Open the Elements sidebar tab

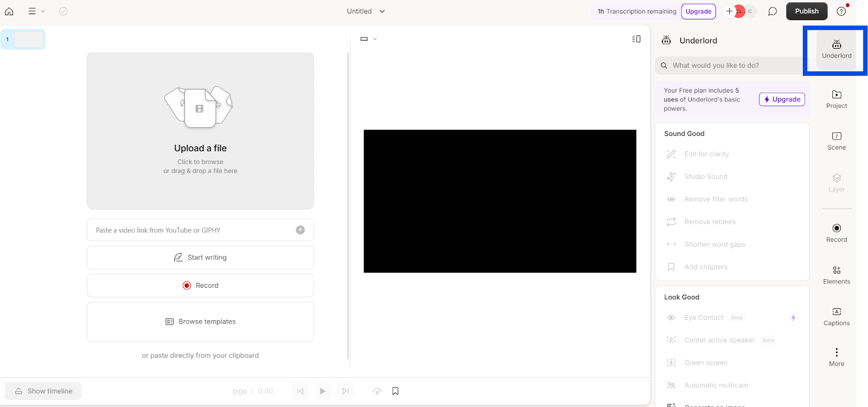(837, 275)
